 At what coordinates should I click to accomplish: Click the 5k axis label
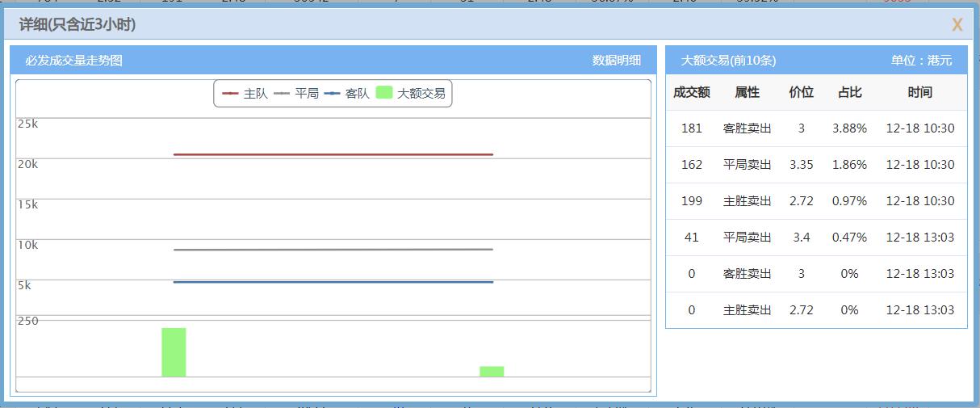tap(25, 286)
